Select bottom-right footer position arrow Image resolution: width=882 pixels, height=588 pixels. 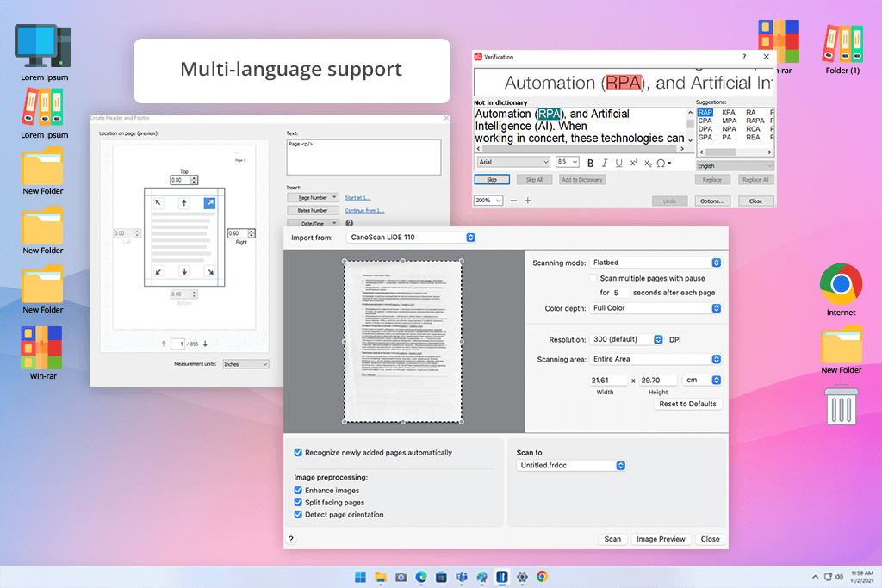[x=210, y=271]
